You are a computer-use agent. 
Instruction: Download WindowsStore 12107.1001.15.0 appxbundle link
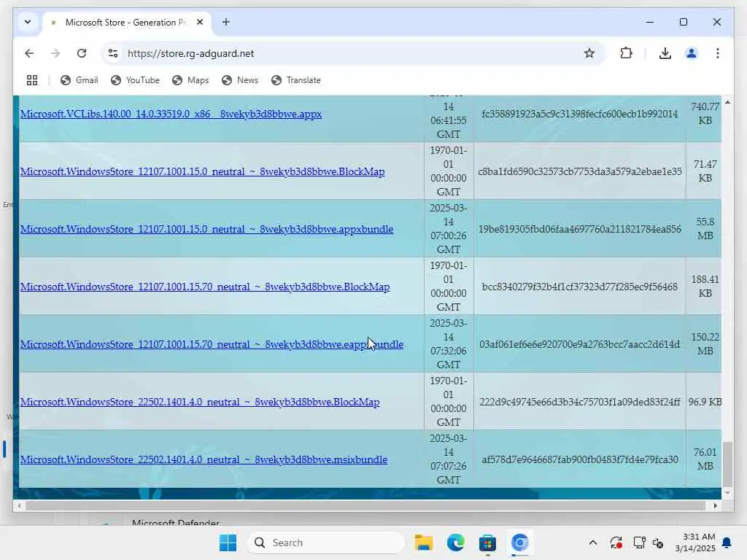206,229
